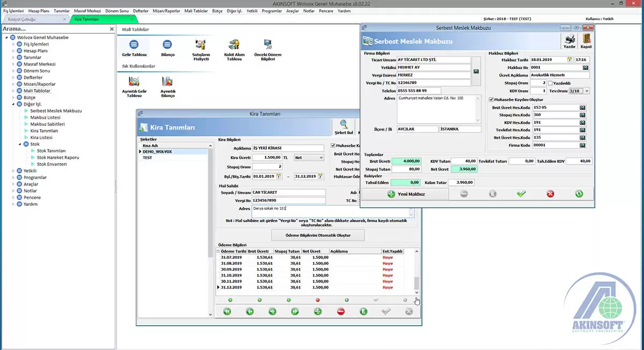Open the Net type dropdown beside Kira Ücreti
The width and height of the screenshot is (644, 350).
pos(321,158)
